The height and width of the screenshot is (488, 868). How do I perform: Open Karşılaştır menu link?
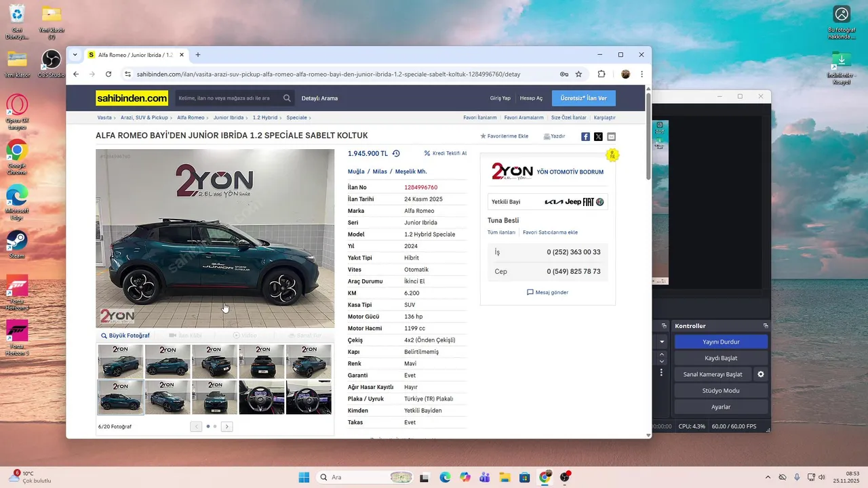point(605,117)
